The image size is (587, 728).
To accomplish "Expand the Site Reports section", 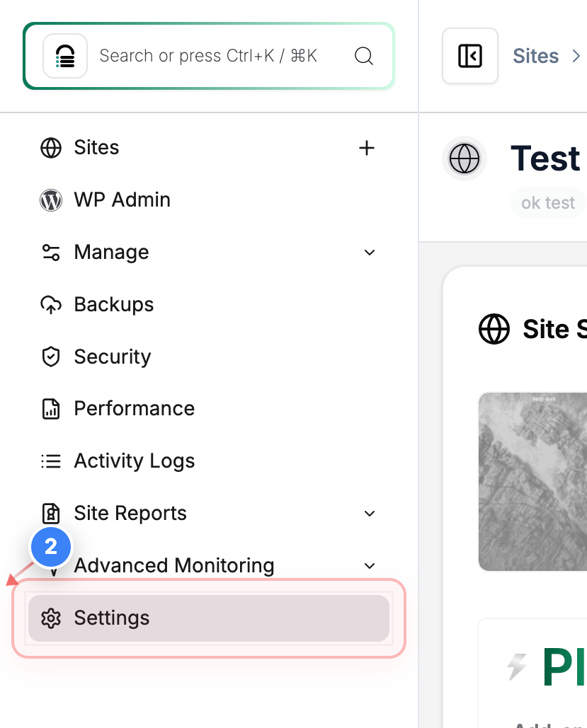I will click(x=369, y=514).
